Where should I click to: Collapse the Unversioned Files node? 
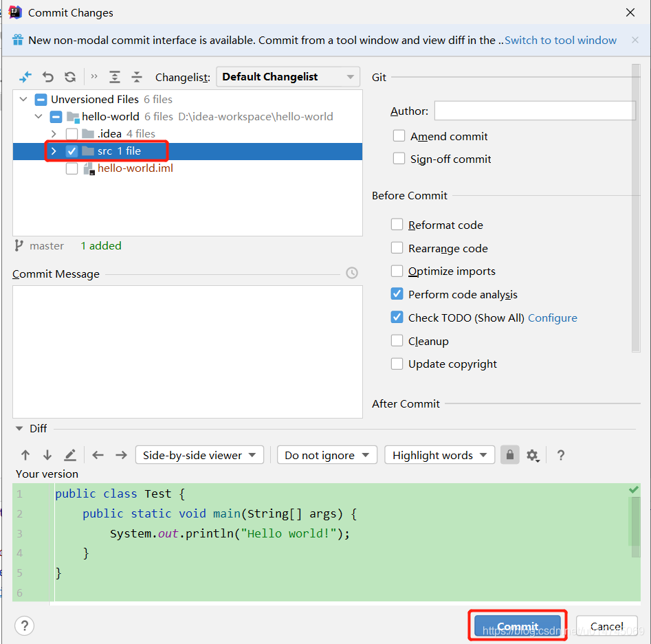(23, 99)
